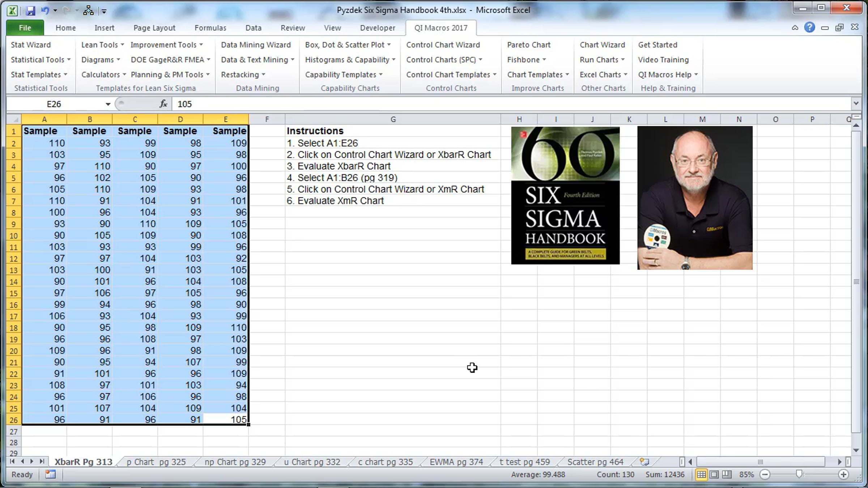
Task: Restore the workbook window with the restore icon
Action: 839,27
